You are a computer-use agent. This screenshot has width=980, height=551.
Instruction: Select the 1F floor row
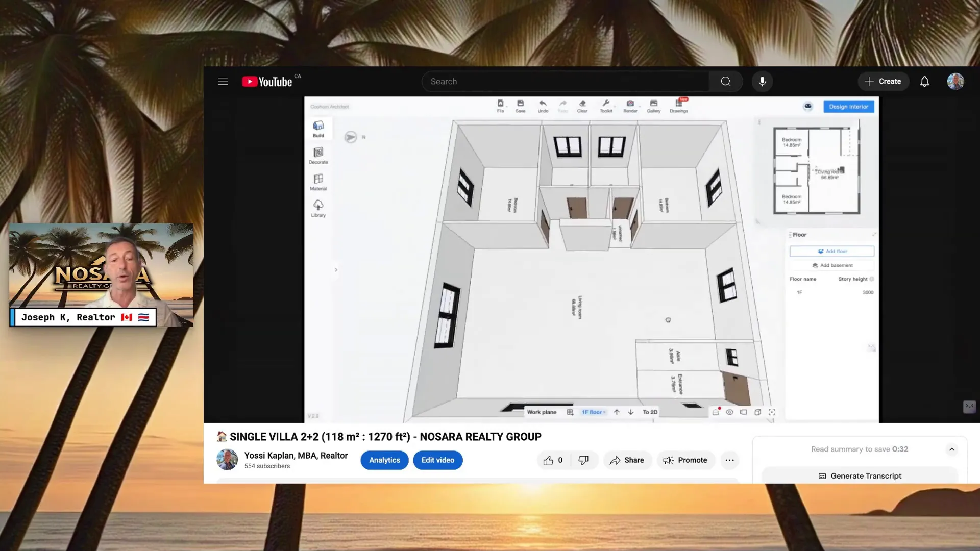(832, 292)
